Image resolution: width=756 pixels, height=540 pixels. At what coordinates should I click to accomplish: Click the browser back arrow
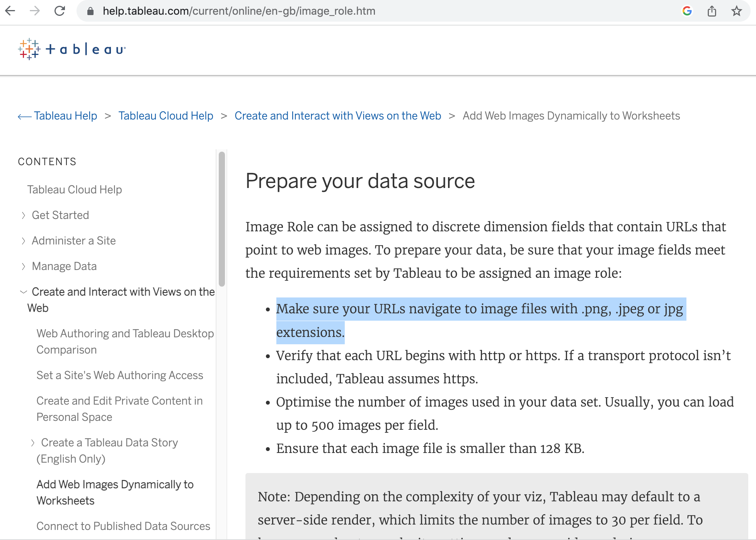10,11
